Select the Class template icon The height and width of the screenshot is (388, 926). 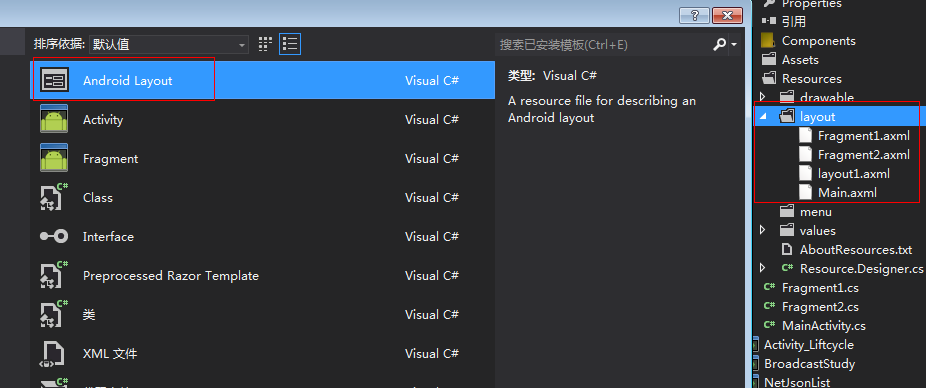click(54, 197)
